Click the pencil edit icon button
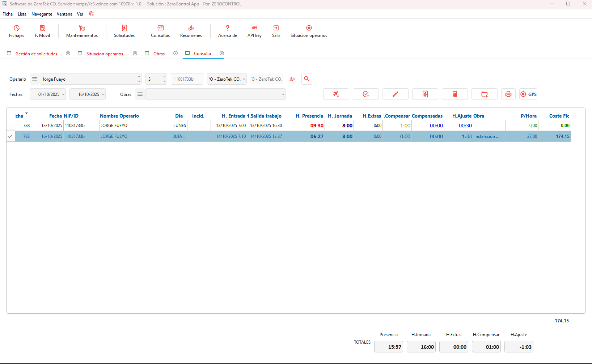This screenshot has width=592, height=364. click(x=395, y=94)
